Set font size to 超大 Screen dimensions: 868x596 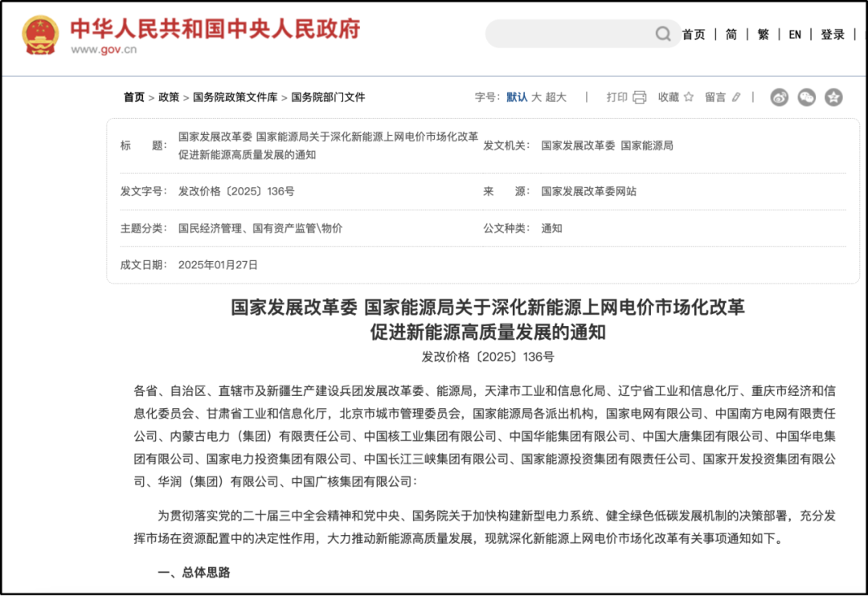[x=556, y=97]
